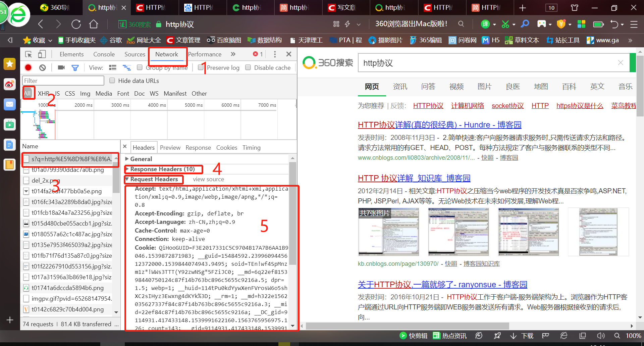Open the 文章管理 bookmark

point(183,40)
